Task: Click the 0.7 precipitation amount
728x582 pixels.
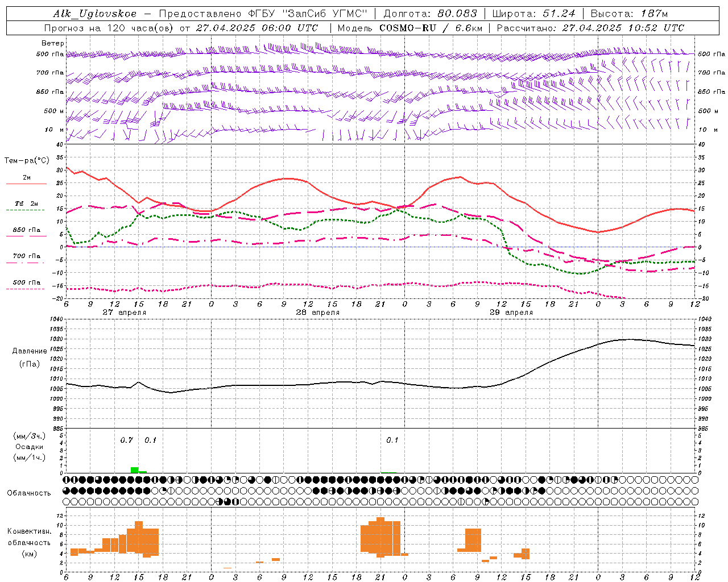Action: pos(126,440)
